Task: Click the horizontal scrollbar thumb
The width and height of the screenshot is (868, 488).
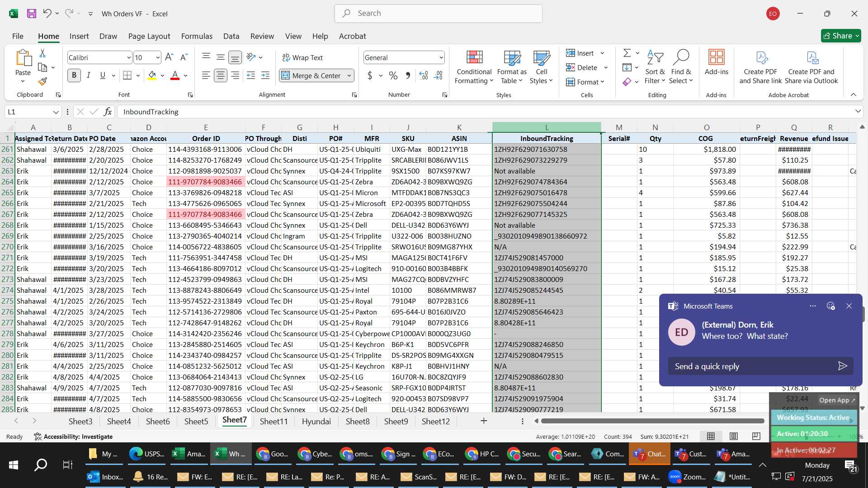Action: (x=652, y=421)
